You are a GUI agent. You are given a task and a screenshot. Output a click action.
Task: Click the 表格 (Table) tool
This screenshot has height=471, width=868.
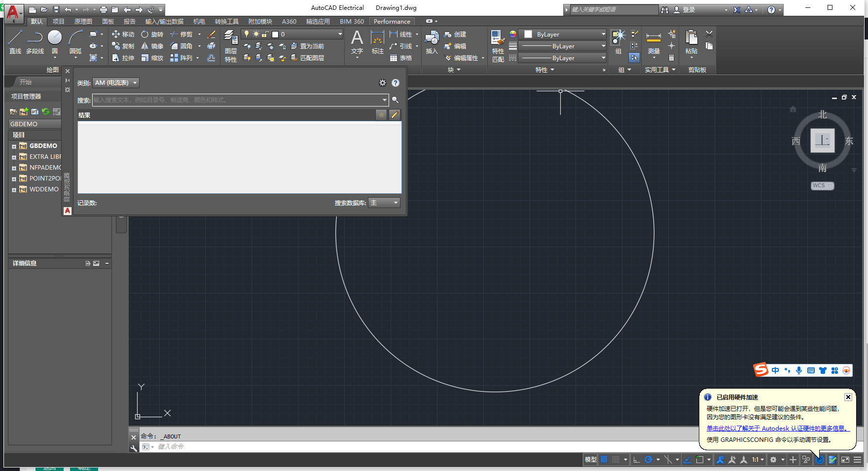400,58
